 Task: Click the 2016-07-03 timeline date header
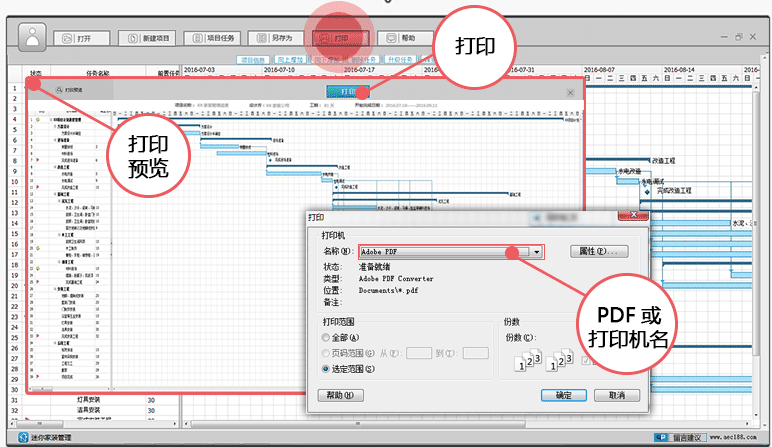(x=199, y=70)
